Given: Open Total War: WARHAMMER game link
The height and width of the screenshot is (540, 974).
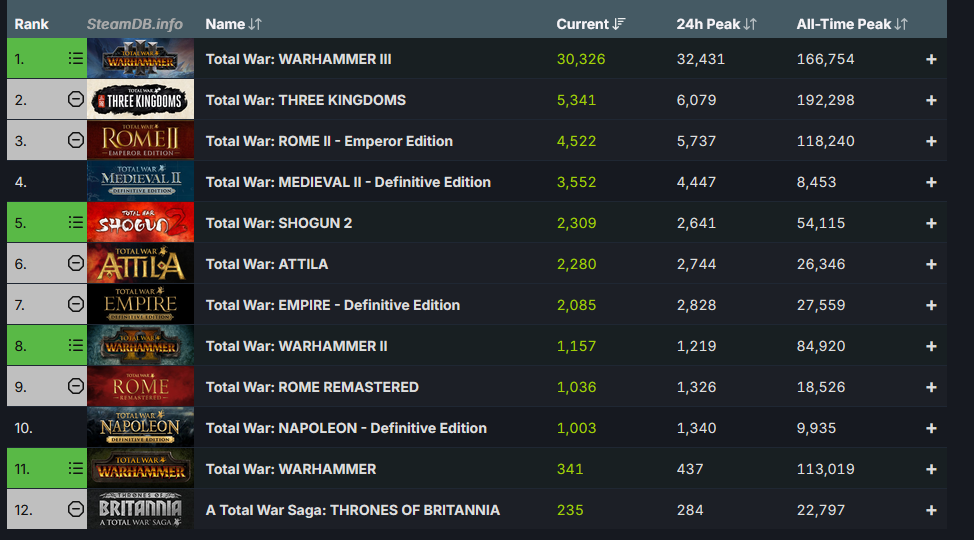Looking at the screenshot, I should (x=291, y=469).
